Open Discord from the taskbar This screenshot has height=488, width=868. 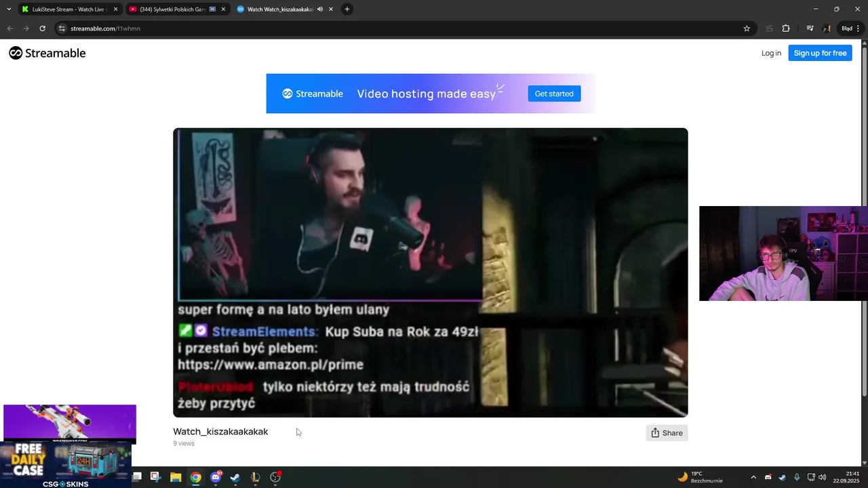coord(216,477)
